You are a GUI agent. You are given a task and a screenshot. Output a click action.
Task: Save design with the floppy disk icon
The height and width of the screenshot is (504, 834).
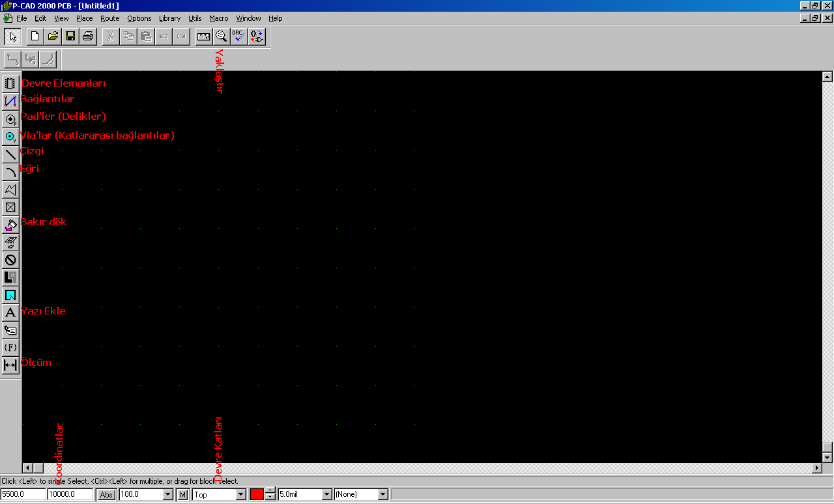click(70, 36)
